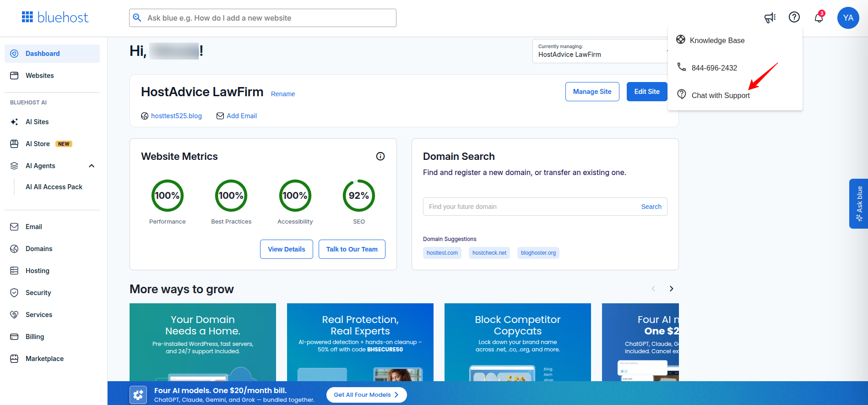Click the Services handshake icon
This screenshot has width=868, height=405.
14,315
